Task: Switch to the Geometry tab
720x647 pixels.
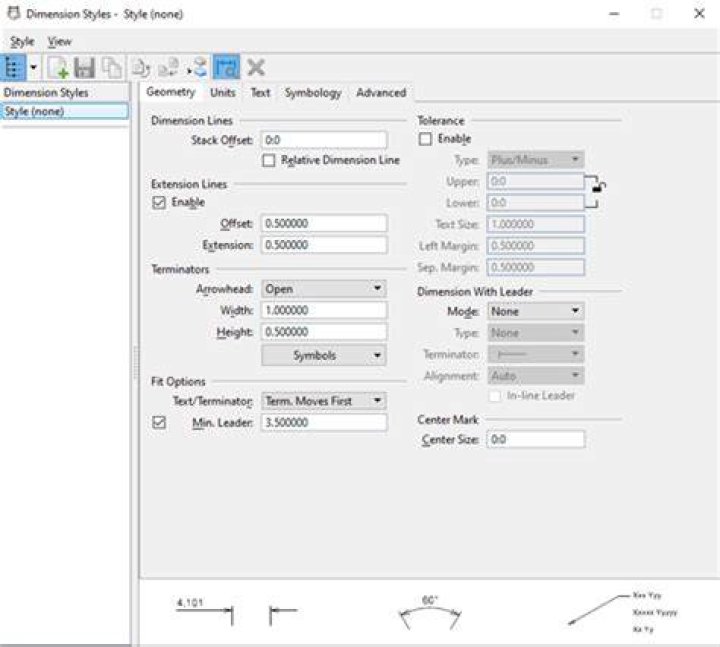Action: (170, 92)
